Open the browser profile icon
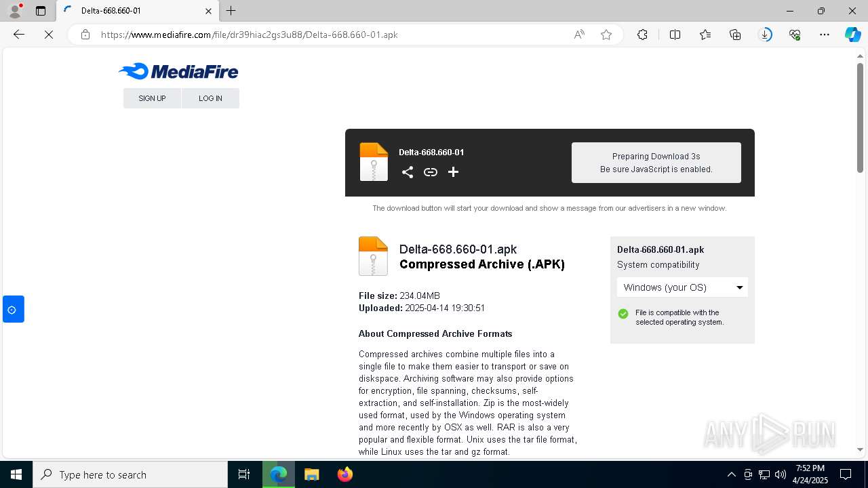Image resolution: width=868 pixels, height=488 pixels. (x=14, y=11)
